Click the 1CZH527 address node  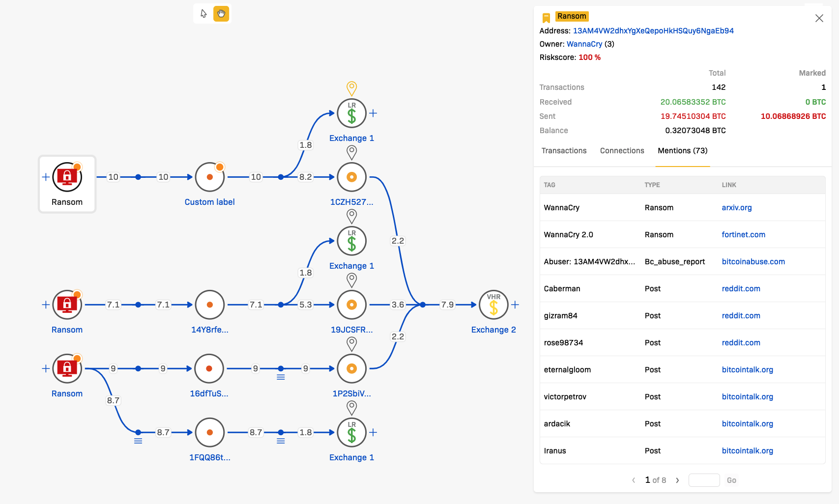click(x=351, y=177)
